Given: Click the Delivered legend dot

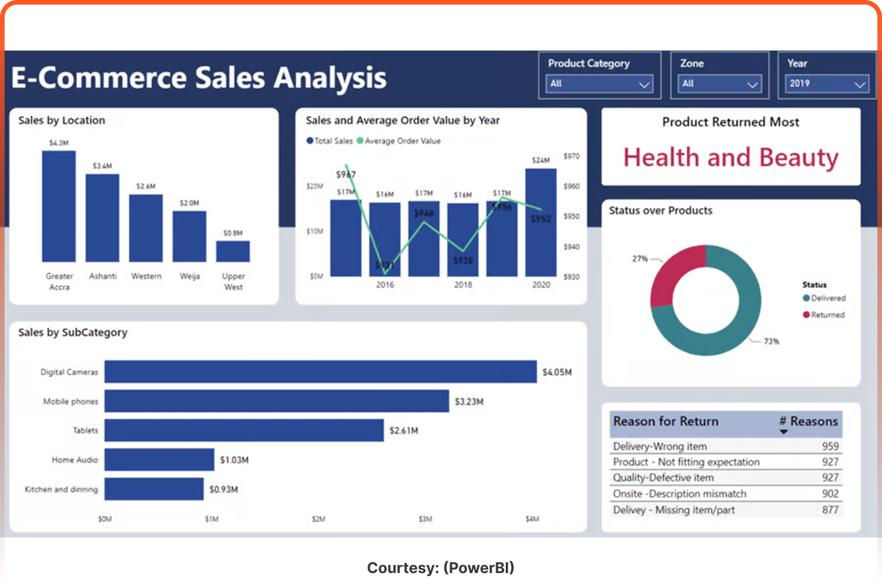Looking at the screenshot, I should (806, 298).
